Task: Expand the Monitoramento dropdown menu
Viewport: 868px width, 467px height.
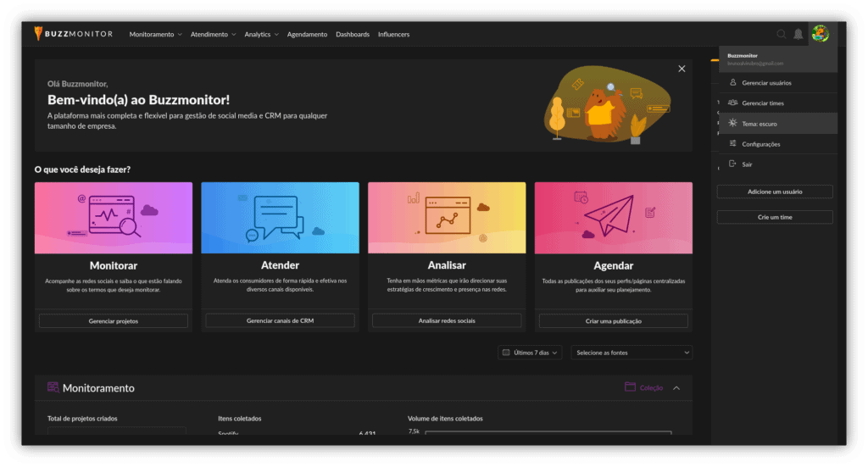Action: pos(155,35)
